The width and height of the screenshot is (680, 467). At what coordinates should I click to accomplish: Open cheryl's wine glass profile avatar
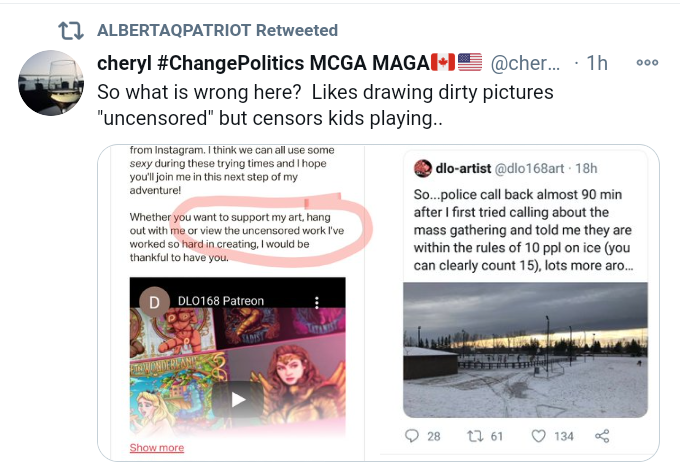[x=51, y=83]
